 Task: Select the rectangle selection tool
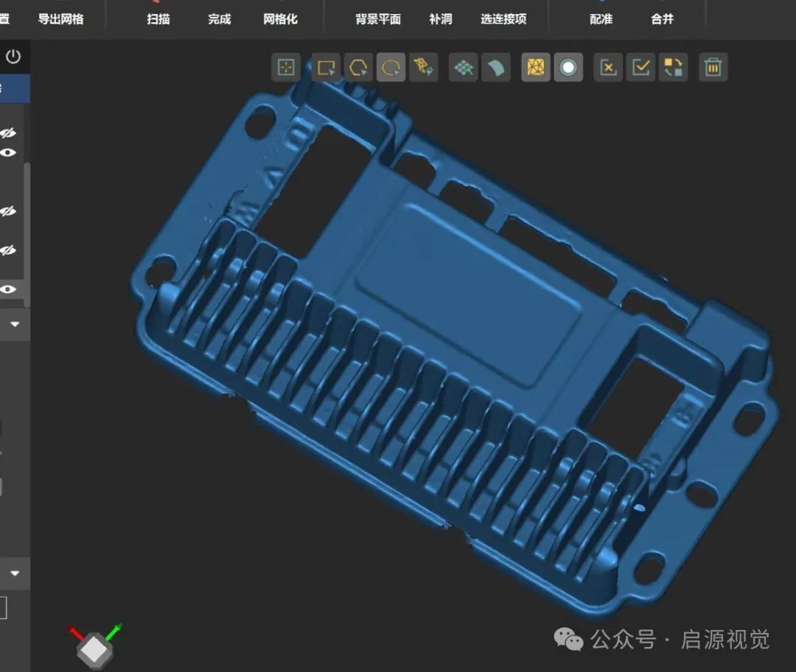coord(325,68)
